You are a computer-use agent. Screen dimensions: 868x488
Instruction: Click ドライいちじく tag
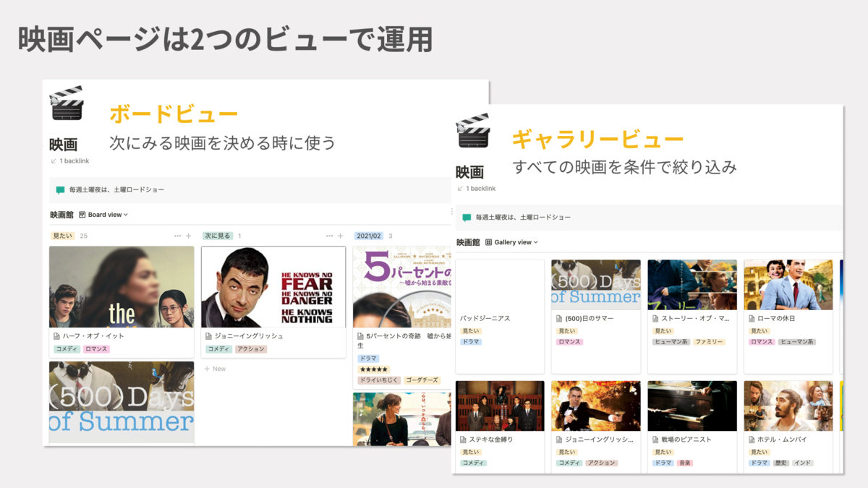379,380
